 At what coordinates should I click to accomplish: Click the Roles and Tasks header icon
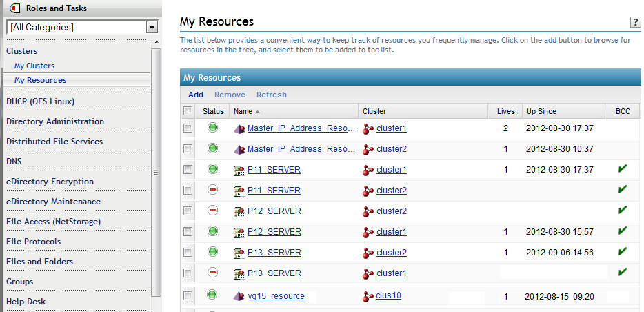point(14,8)
